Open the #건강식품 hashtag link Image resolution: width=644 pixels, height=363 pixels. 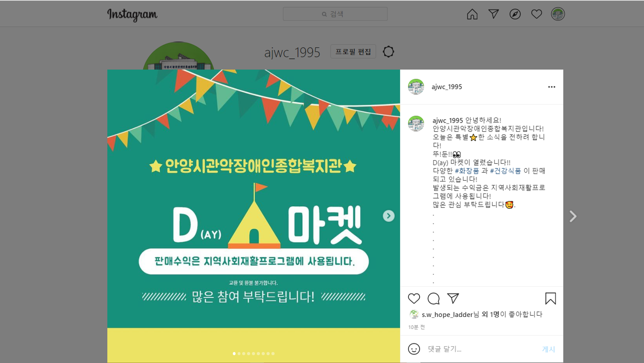click(505, 171)
